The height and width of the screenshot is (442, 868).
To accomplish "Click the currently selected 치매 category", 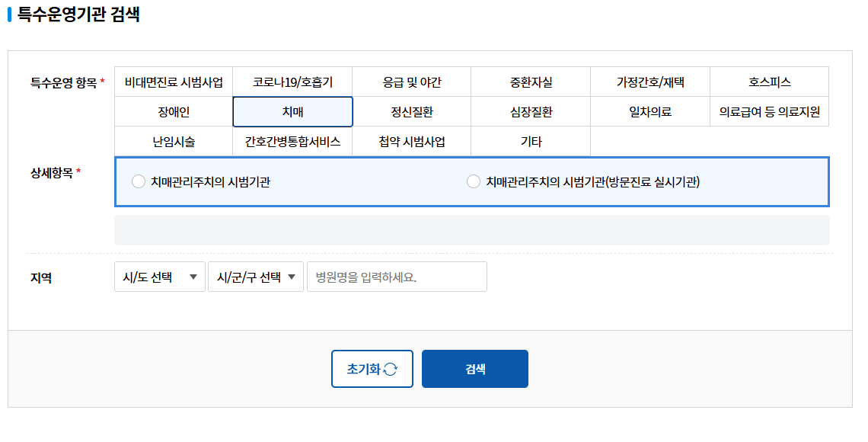I will [x=292, y=111].
